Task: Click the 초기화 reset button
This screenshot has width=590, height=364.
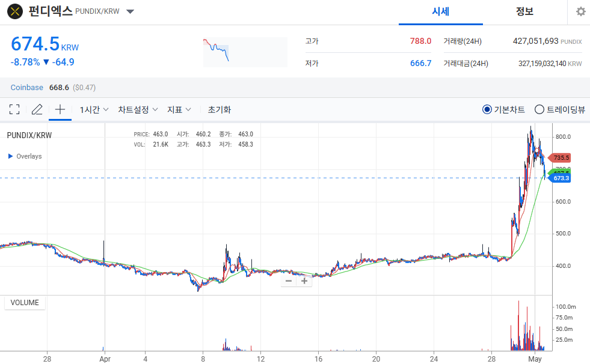Action: tap(220, 110)
